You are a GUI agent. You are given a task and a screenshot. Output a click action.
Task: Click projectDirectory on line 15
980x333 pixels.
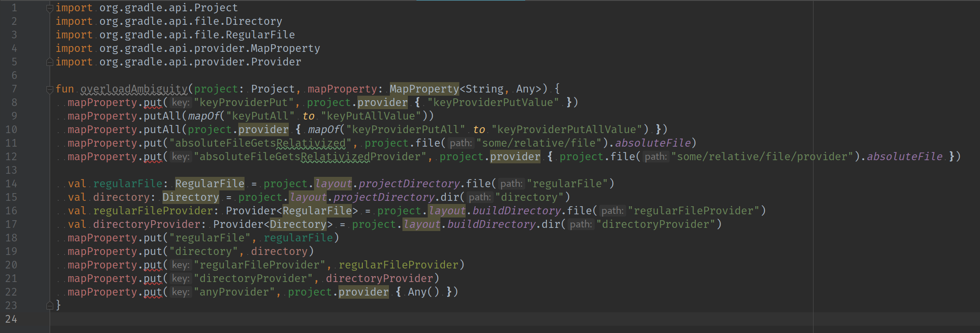[384, 197]
